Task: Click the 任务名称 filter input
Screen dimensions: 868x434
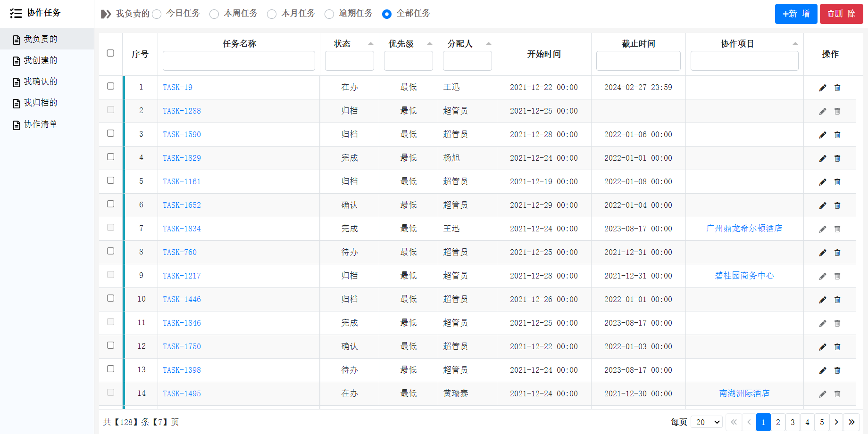Action: point(239,61)
